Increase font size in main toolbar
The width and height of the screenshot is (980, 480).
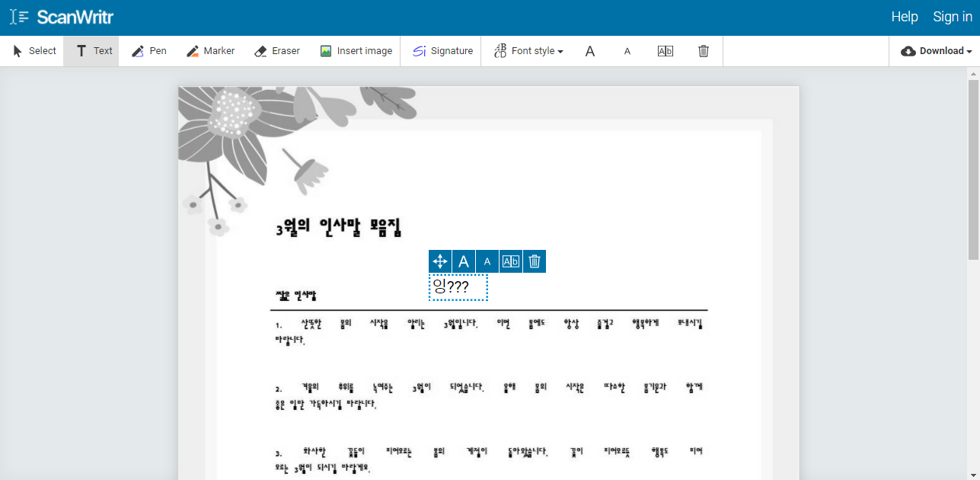(590, 51)
